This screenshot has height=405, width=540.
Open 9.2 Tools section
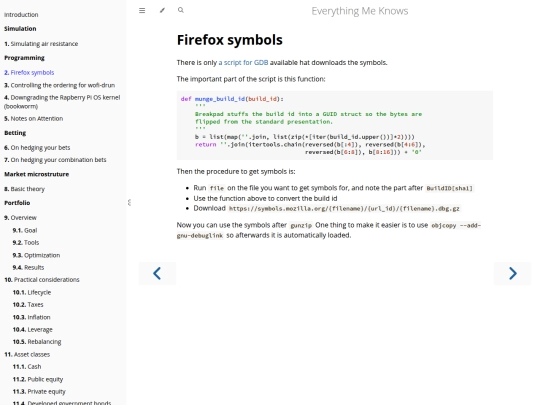[x=26, y=243]
